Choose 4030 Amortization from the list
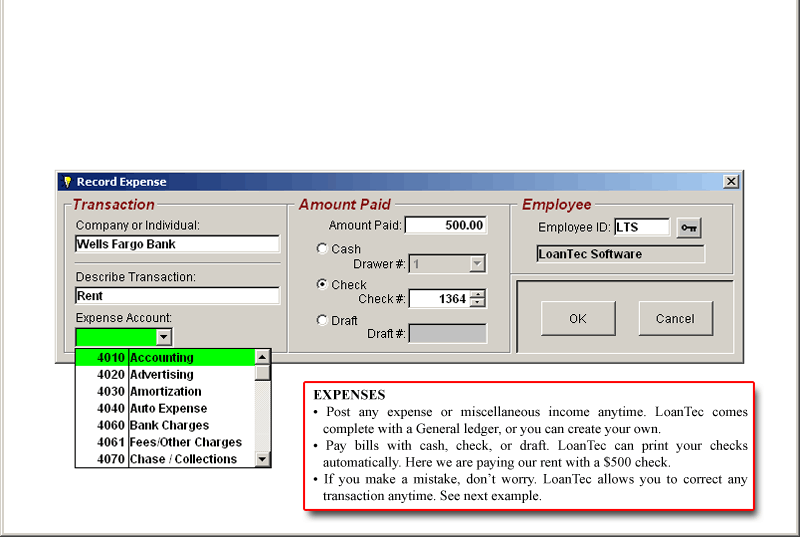 tap(165, 391)
